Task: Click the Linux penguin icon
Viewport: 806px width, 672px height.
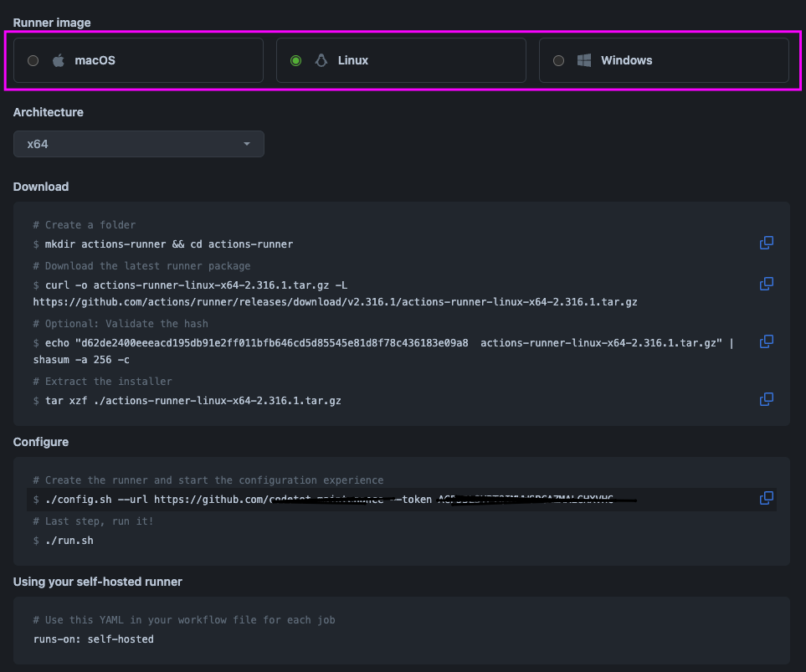Action: click(321, 59)
